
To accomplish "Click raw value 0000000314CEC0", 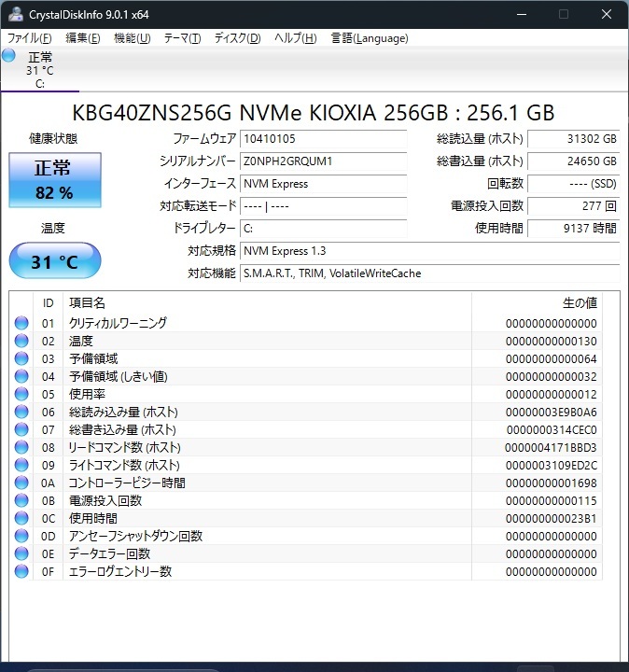I will pos(552,430).
